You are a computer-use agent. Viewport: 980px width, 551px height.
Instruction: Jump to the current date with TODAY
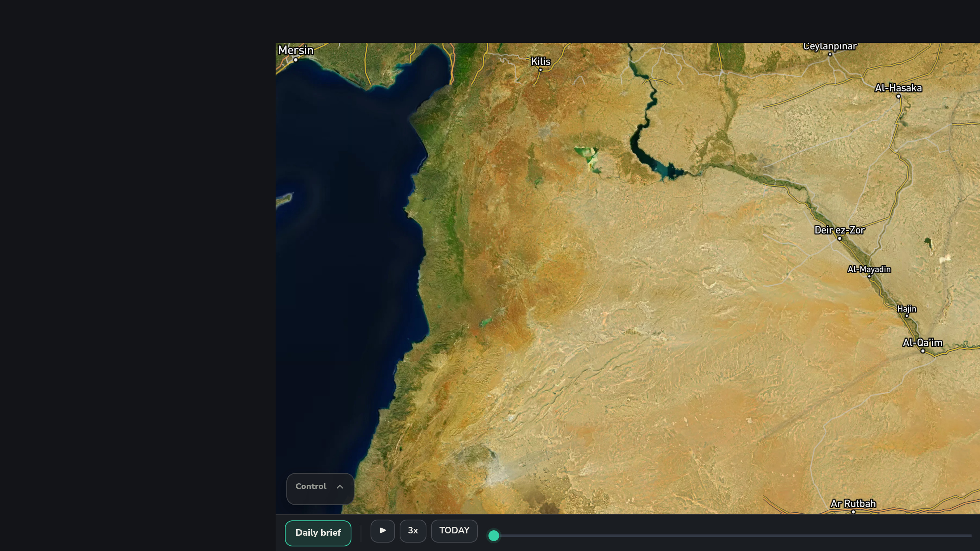[x=454, y=531]
